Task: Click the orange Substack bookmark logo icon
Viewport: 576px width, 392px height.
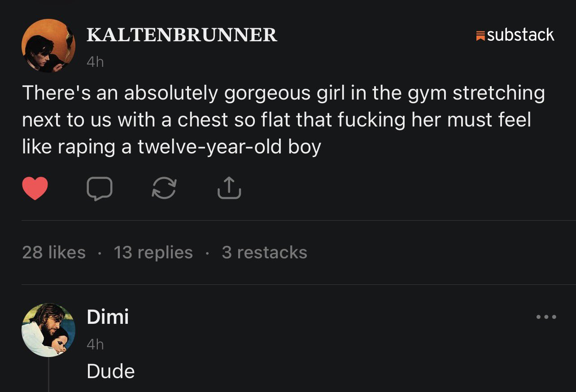Action: click(x=480, y=35)
